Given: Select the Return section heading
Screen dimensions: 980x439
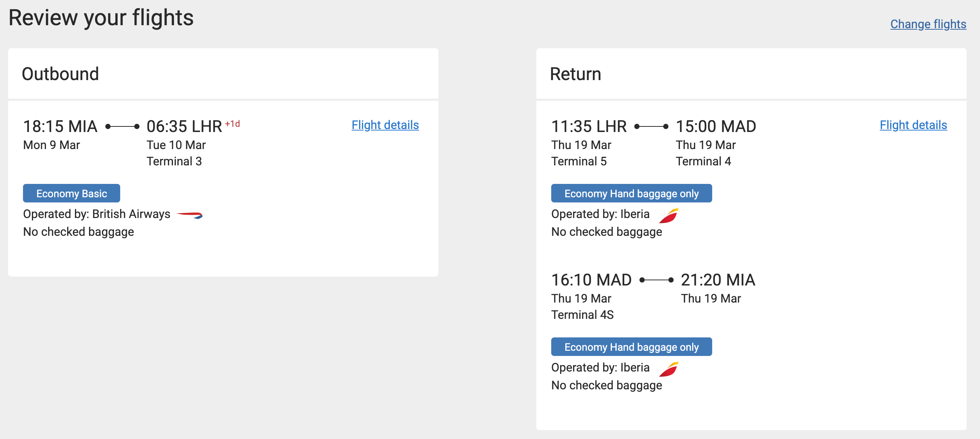Looking at the screenshot, I should point(575,74).
